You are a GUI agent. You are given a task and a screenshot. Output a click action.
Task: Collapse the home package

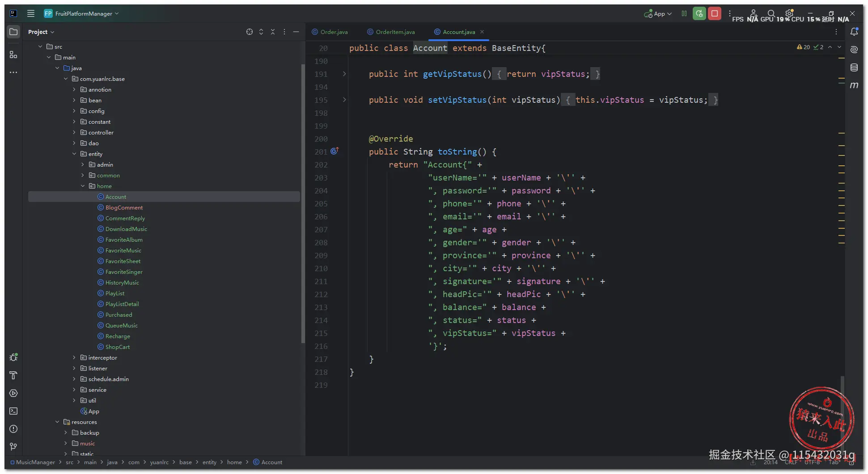tap(83, 186)
